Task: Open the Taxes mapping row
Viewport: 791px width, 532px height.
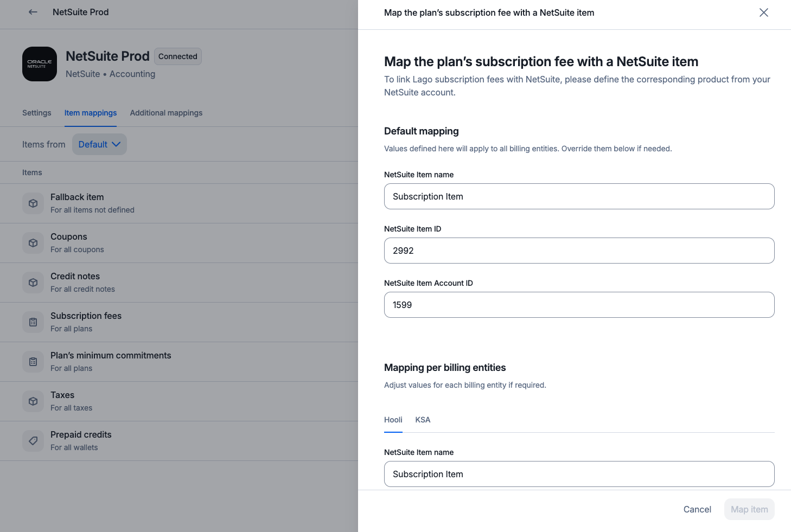Action: (x=179, y=401)
